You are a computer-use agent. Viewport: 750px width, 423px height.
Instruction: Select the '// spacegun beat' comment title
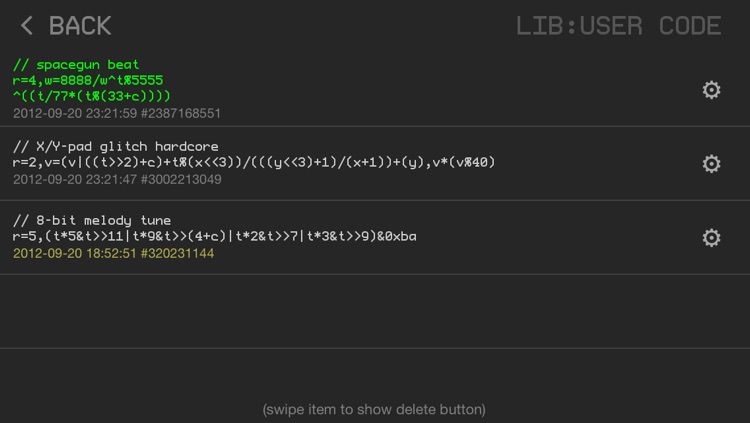(76, 65)
